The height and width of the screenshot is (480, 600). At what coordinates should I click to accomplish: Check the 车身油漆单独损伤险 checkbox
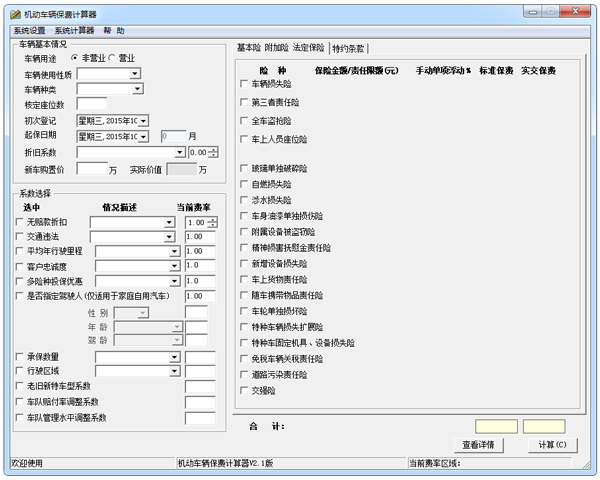point(244,216)
